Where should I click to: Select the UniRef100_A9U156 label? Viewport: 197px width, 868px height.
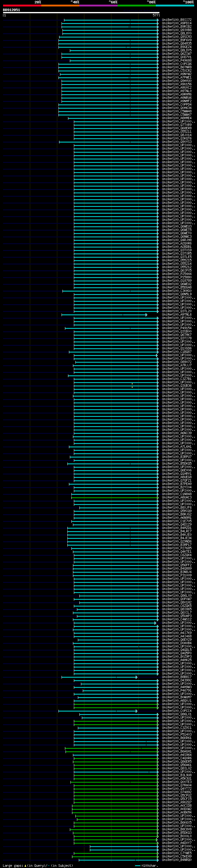(x=176, y=84)
